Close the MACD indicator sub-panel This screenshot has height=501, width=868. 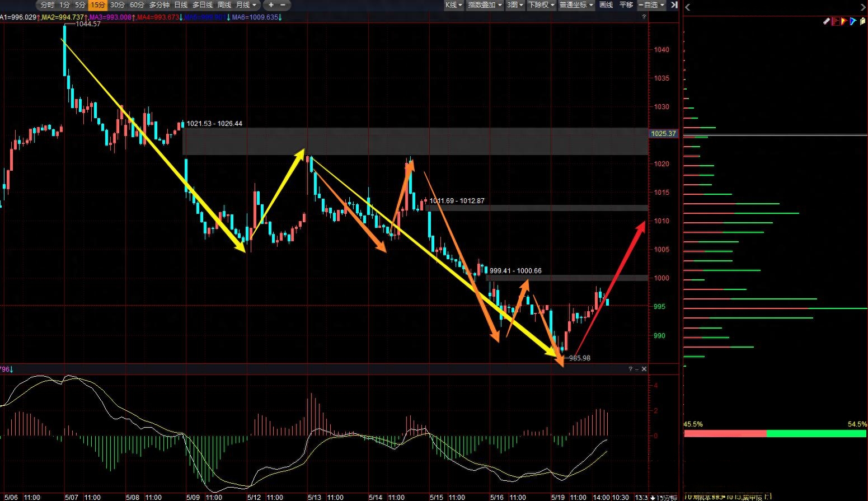click(x=644, y=369)
